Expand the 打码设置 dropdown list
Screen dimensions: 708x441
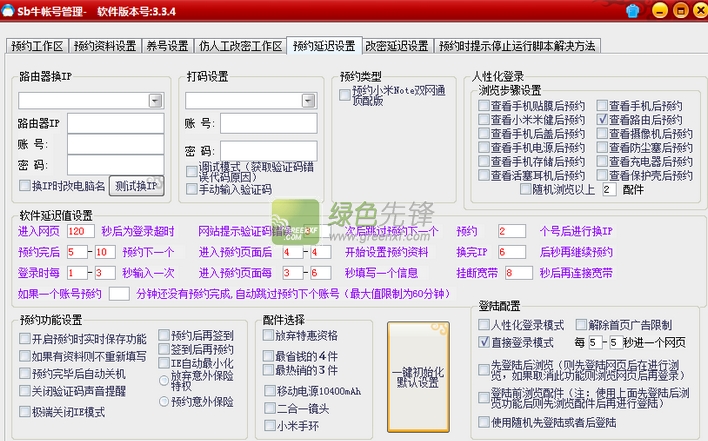(x=308, y=100)
